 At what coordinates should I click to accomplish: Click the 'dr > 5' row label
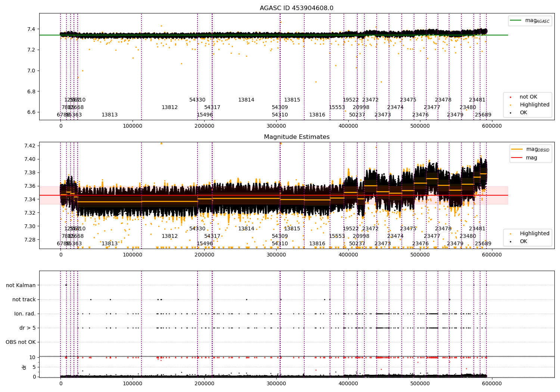pos(28,328)
